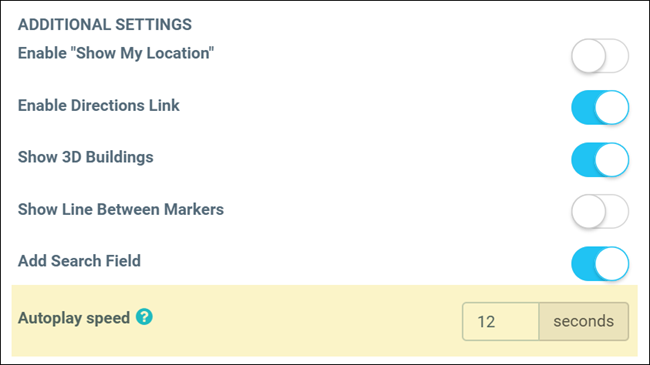The width and height of the screenshot is (650, 365).
Task: Click the Enable "Show My Location" label text
Action: pyautogui.click(x=116, y=53)
